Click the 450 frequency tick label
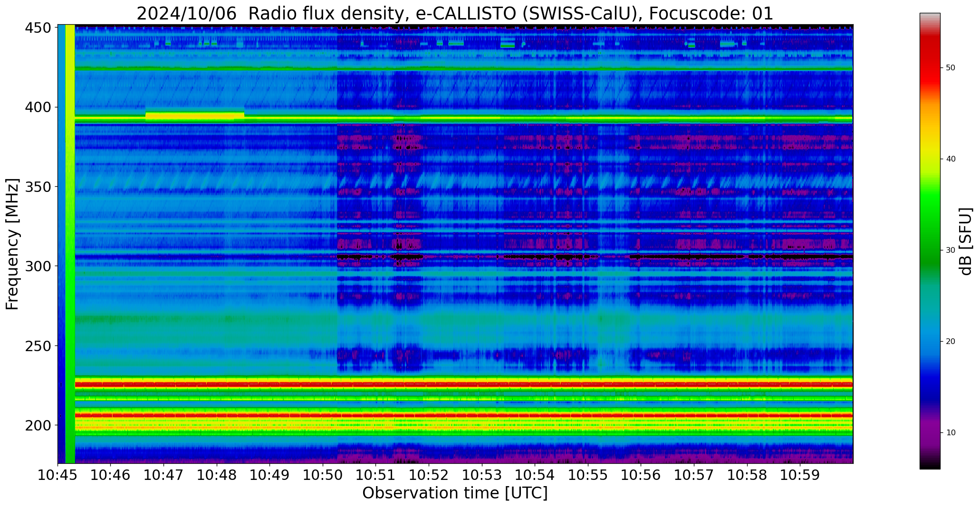The height and width of the screenshot is (507, 980). [x=38, y=28]
